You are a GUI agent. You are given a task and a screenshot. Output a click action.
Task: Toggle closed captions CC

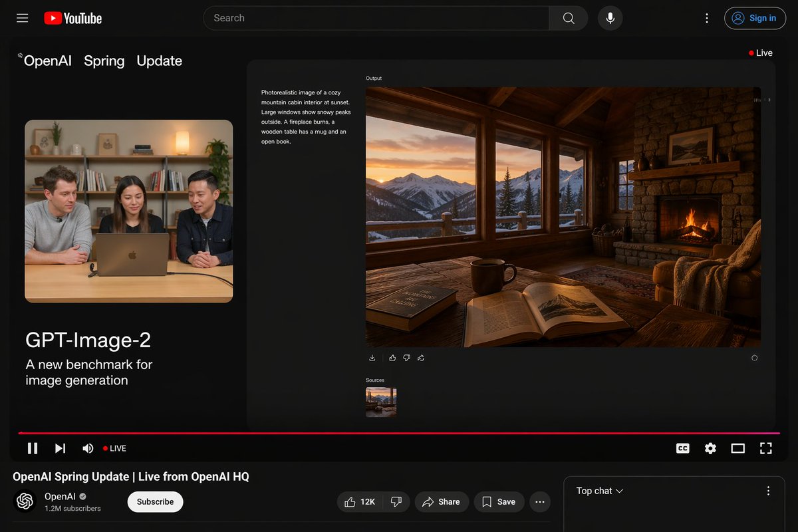tap(682, 448)
